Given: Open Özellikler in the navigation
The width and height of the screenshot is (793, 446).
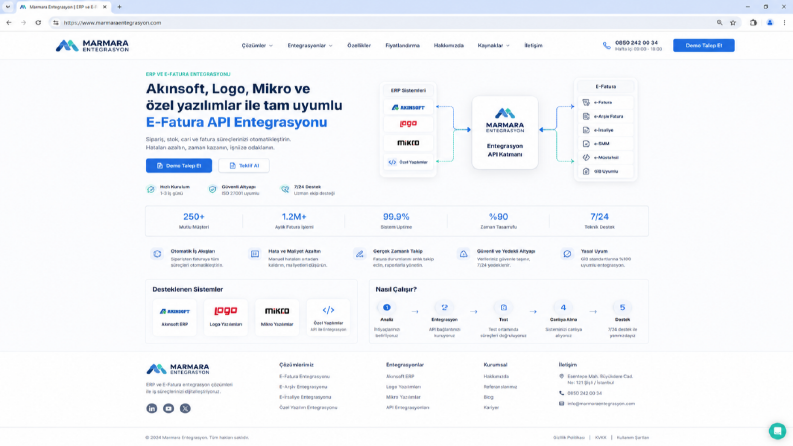Looking at the screenshot, I should (359, 46).
